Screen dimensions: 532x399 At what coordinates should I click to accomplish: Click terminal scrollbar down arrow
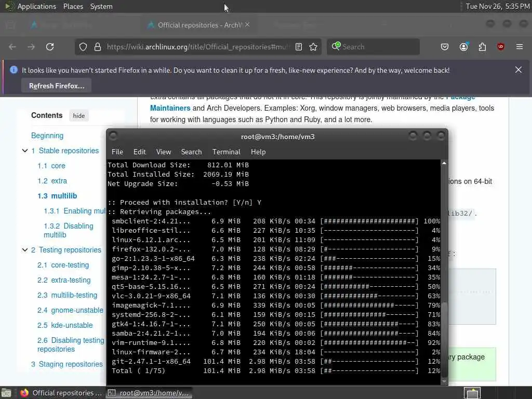[x=444, y=381]
